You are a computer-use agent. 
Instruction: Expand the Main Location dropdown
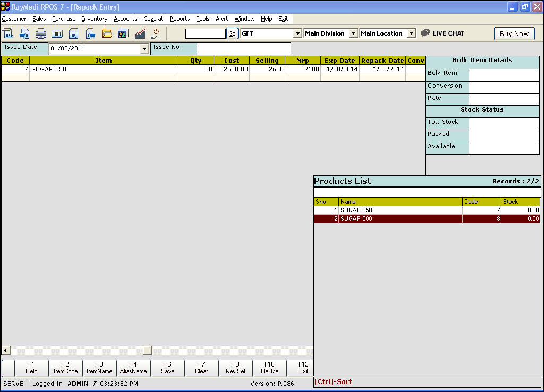411,33
